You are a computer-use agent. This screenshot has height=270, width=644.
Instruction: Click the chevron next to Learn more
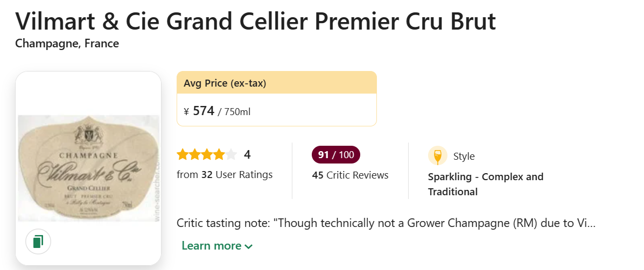click(248, 246)
